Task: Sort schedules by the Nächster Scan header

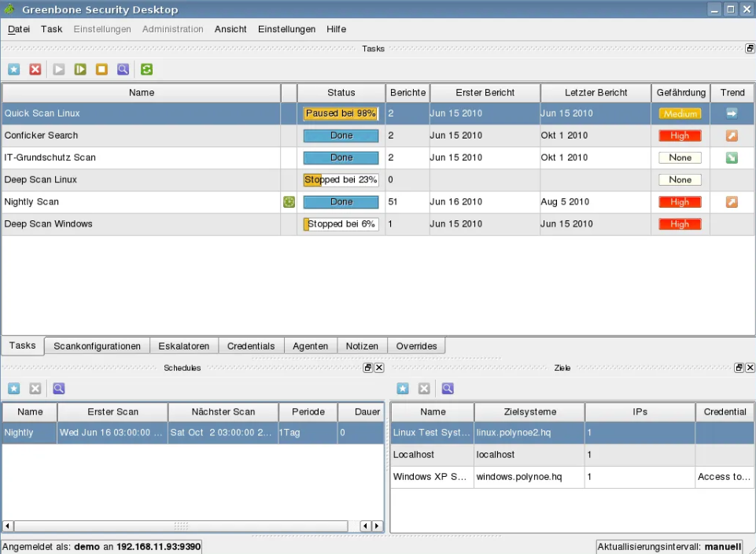Action: click(223, 412)
